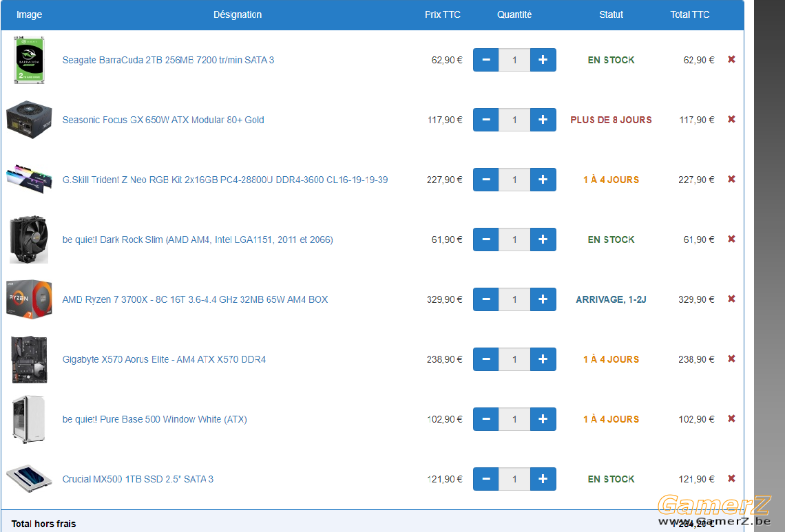
Task: Reduce AMD Ryzen 7 3700X quantity
Action: [x=485, y=299]
